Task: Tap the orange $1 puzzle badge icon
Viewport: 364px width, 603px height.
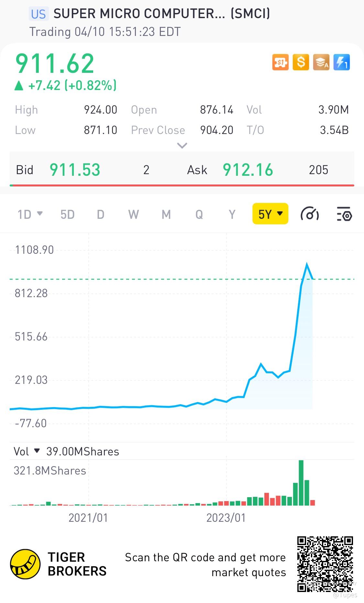Action: pyautogui.click(x=280, y=62)
